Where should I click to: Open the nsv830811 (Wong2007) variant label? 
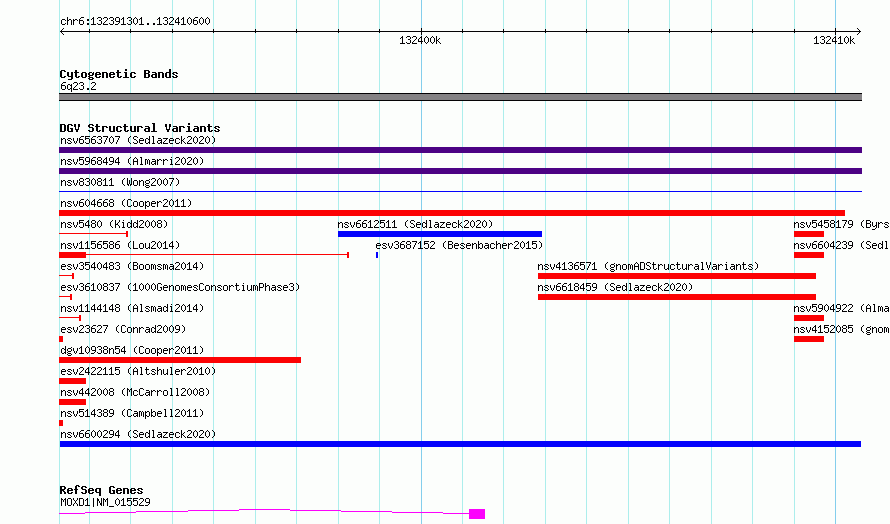120,182
